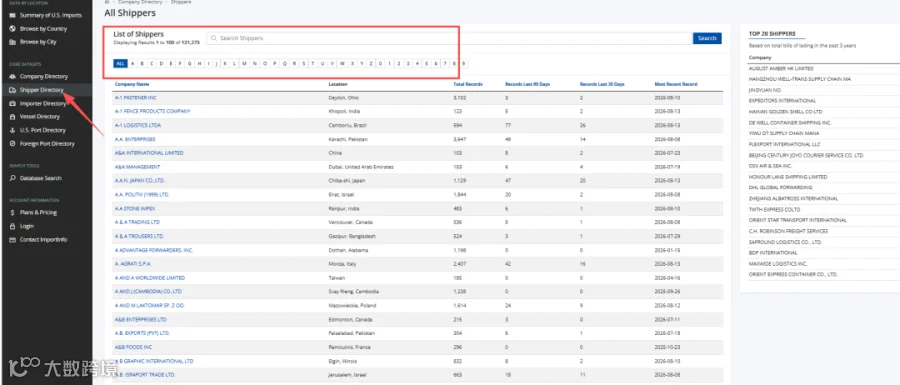Click the Importer Directory sidebar icon
This screenshot has width=900, height=385.
(x=13, y=104)
